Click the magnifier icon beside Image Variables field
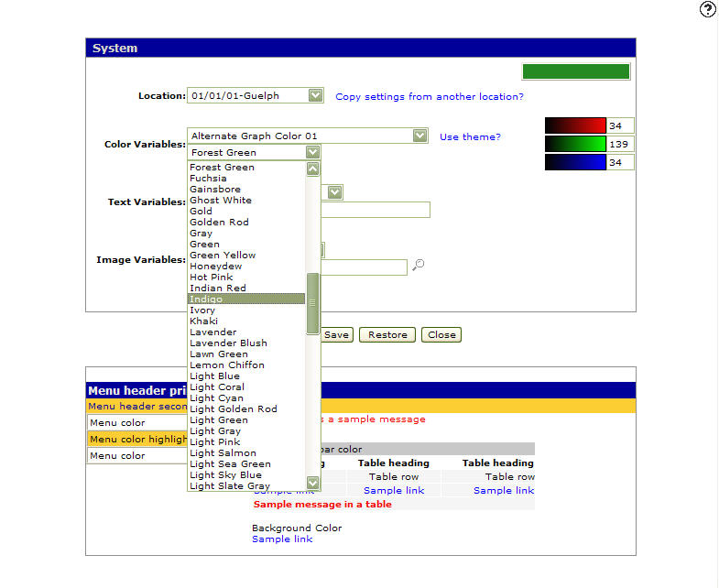The width and height of the screenshot is (719, 588). [418, 265]
